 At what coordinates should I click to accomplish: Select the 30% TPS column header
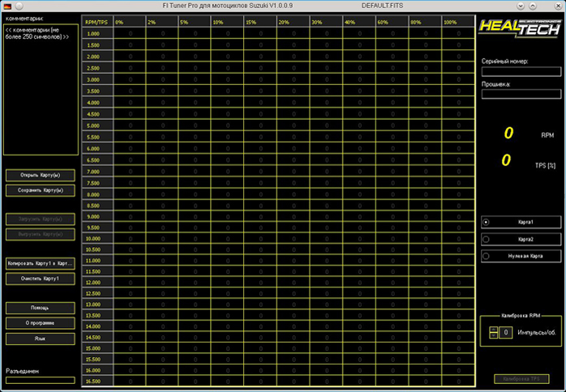326,22
